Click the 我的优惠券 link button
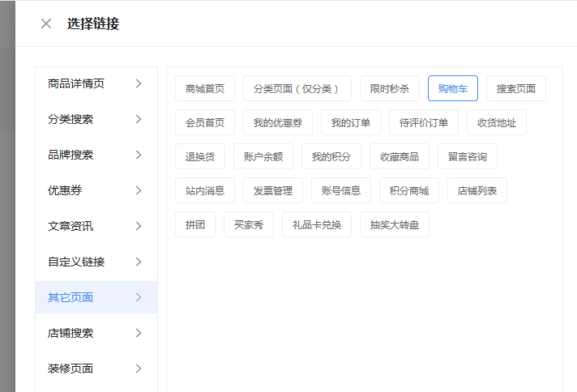This screenshot has width=577, height=392. tap(278, 122)
